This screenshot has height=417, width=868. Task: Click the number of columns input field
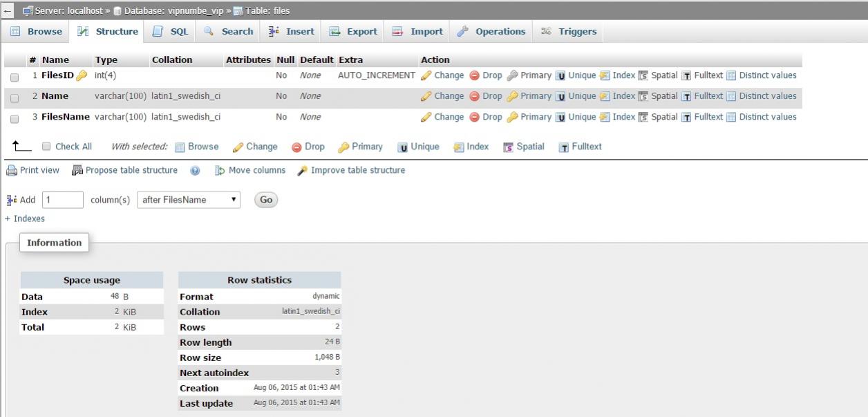click(63, 200)
